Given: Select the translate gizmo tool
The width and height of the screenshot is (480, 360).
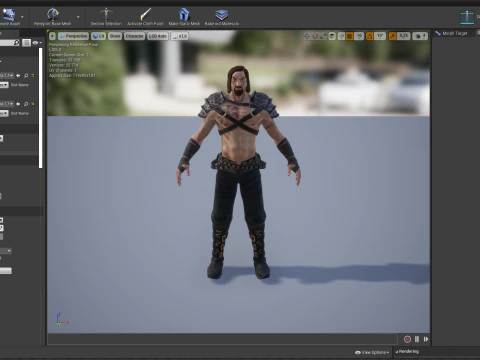Looking at the screenshot, I should click(307, 36).
